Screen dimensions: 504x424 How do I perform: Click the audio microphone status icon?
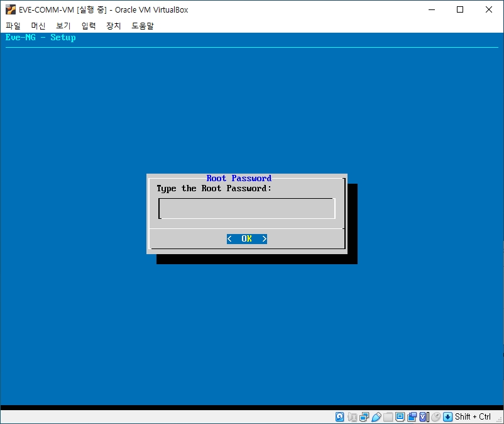point(352,417)
